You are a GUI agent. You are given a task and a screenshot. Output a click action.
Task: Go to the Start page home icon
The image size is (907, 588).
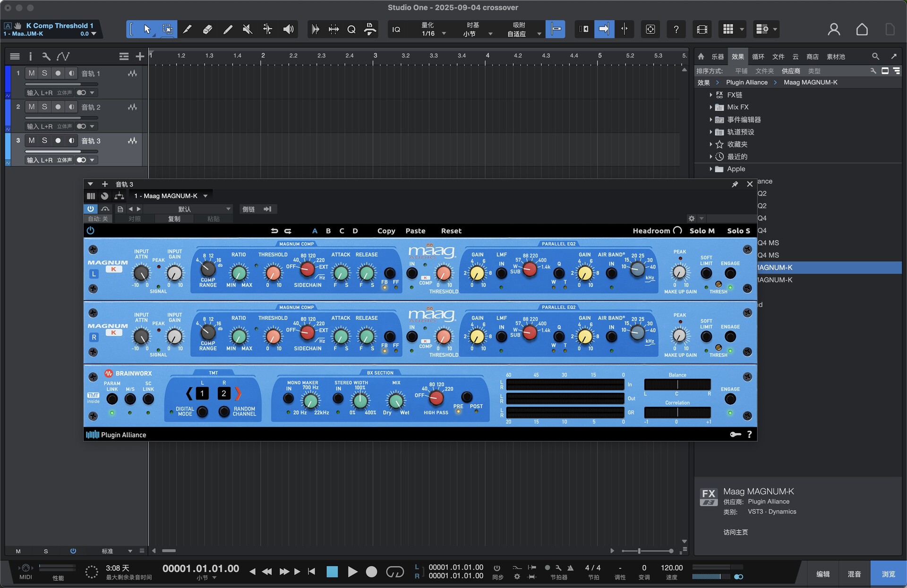click(x=862, y=29)
